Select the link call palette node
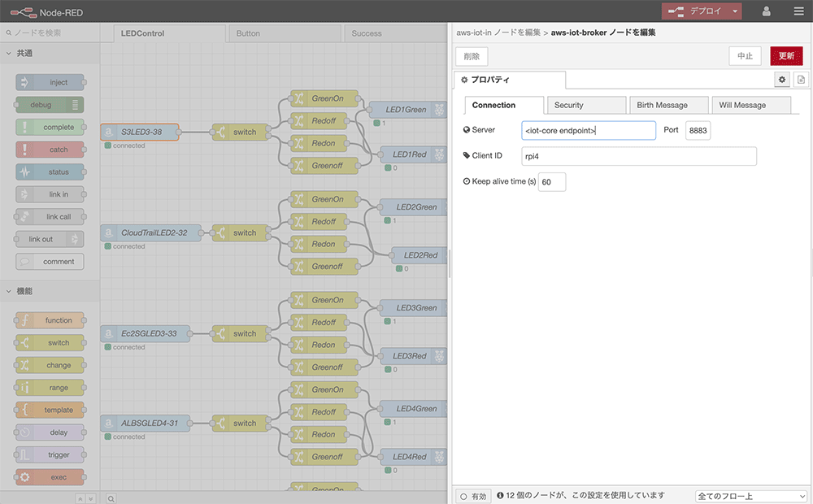Image resolution: width=813 pixels, height=504 pixels. point(50,217)
